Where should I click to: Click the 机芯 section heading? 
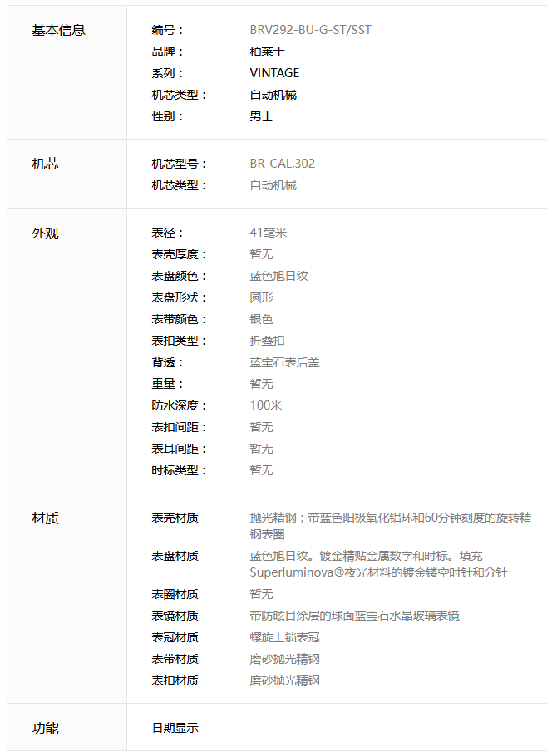[x=45, y=164]
